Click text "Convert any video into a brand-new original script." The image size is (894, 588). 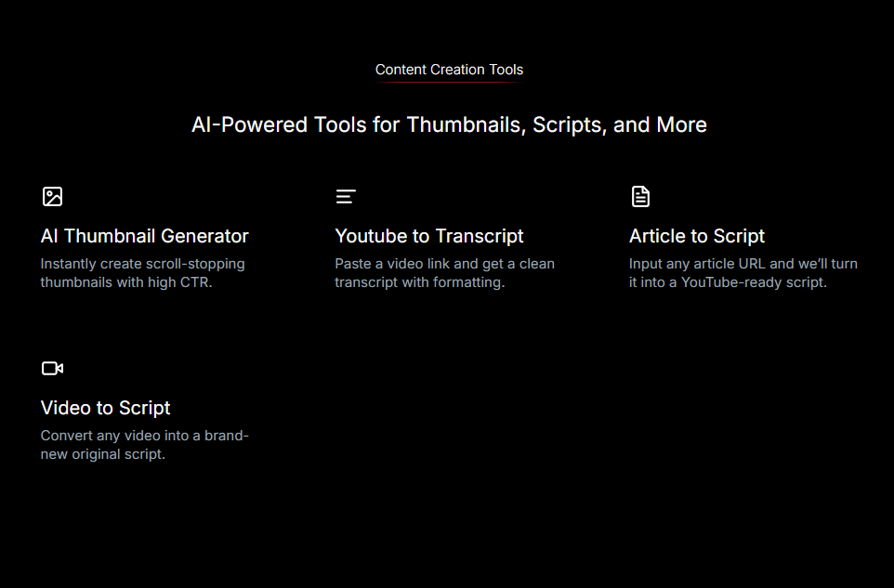(x=145, y=445)
